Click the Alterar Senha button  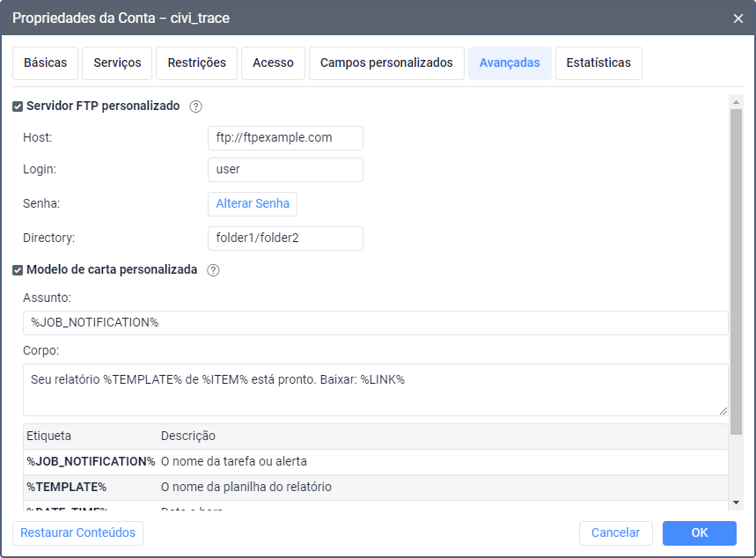[253, 203]
